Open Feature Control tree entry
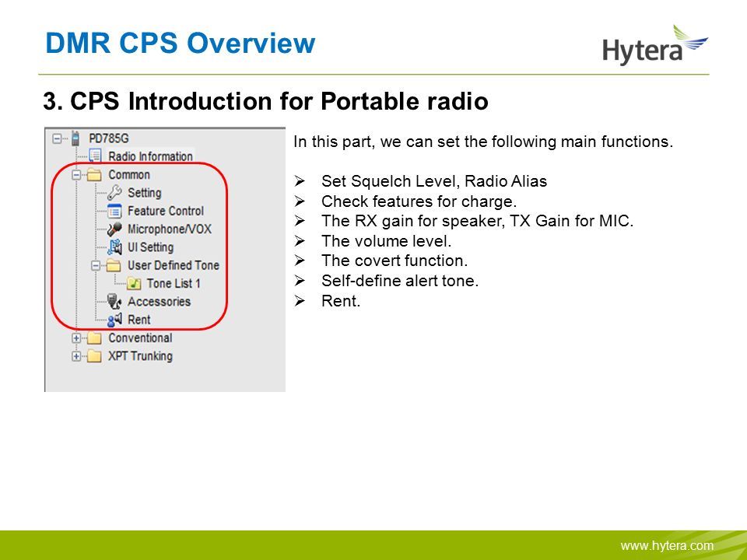This screenshot has height=560, width=747. click(165, 211)
